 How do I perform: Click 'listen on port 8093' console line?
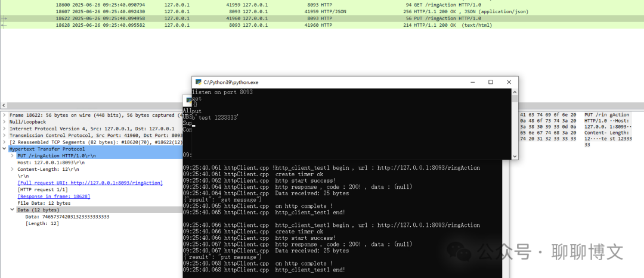[222, 92]
